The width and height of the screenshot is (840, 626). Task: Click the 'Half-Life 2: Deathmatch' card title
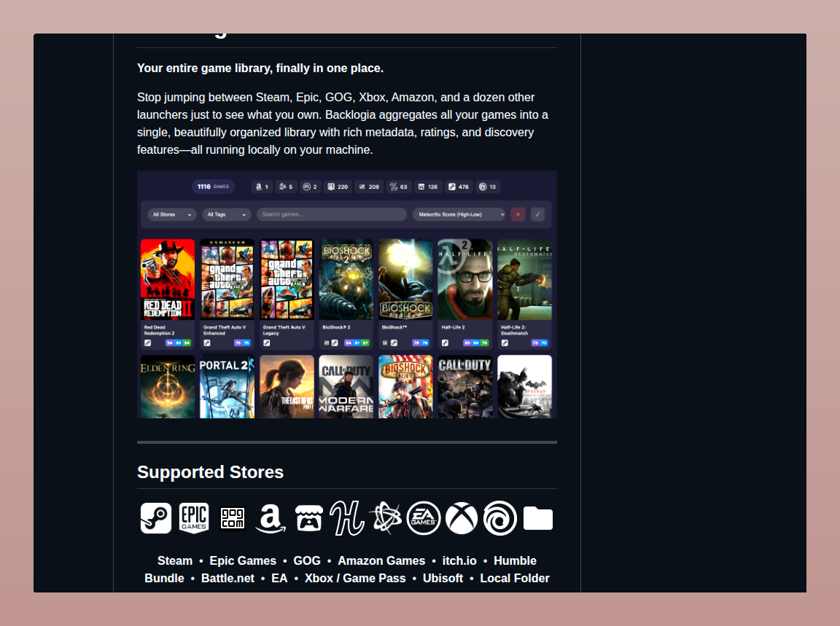514,330
